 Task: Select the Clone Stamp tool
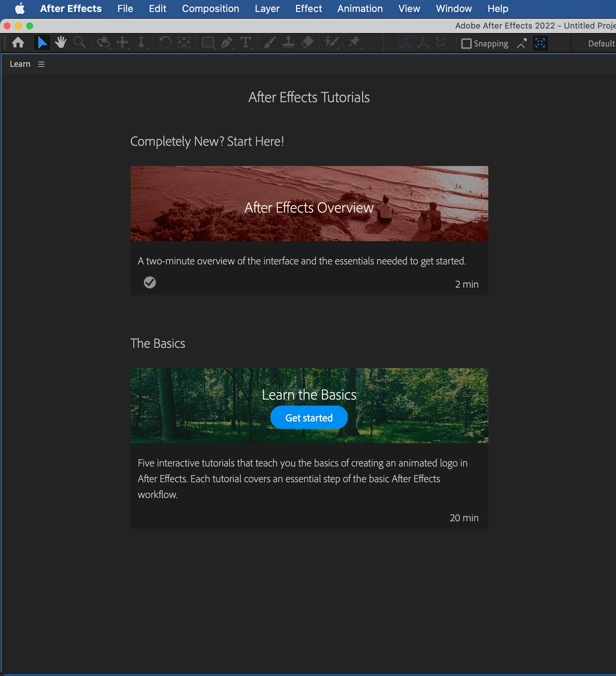pos(288,43)
